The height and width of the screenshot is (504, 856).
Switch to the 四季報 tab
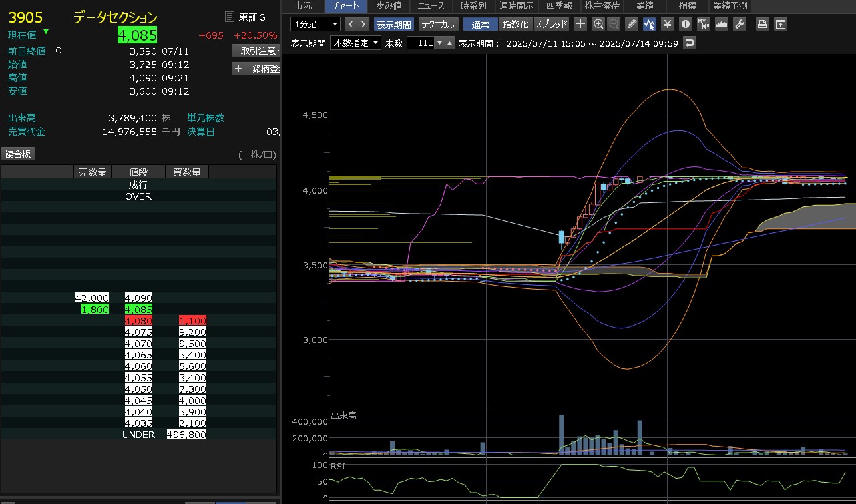pos(559,6)
